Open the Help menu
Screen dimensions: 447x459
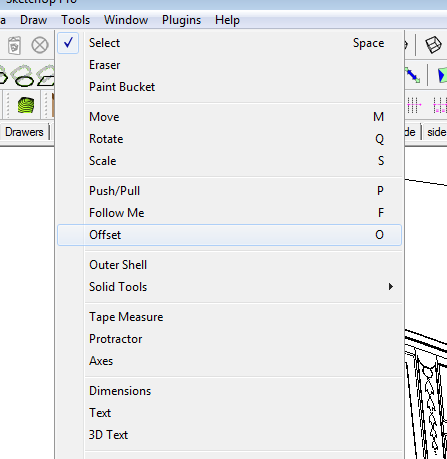pos(227,20)
